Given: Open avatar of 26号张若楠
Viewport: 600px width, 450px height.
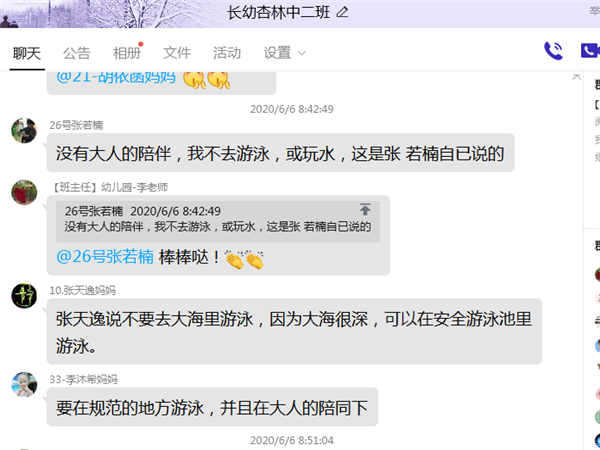Looking at the screenshot, I should click(24, 130).
